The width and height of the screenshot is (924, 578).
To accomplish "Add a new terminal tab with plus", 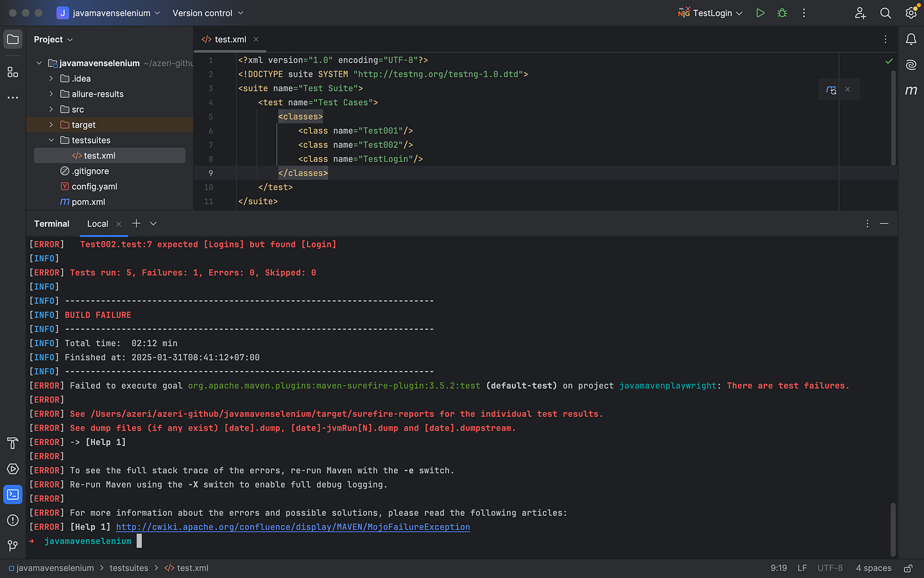I will 136,223.
